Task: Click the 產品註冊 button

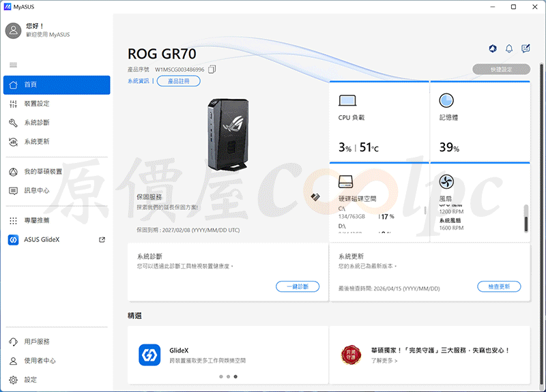Action: [179, 81]
